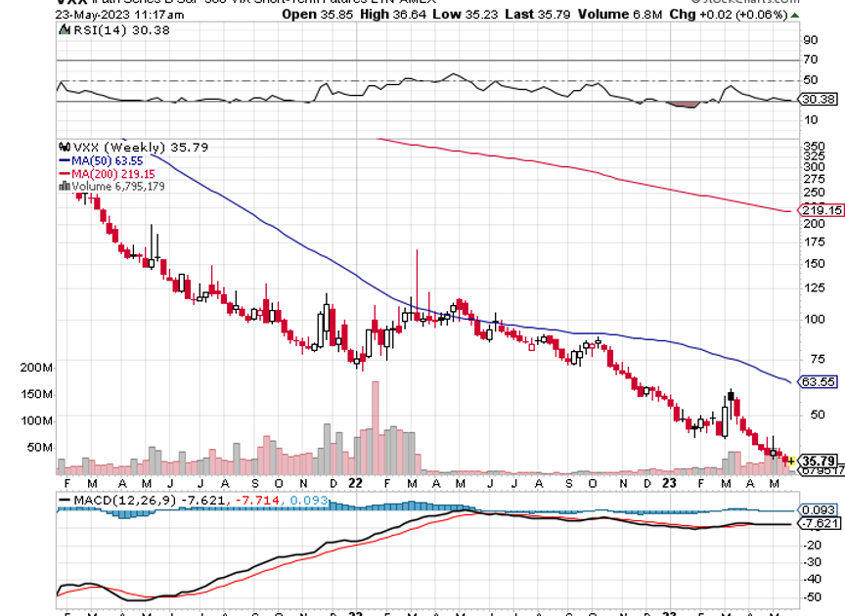
Task: Click the 0.093 MACD axis tag
Action: pyautogui.click(x=818, y=509)
